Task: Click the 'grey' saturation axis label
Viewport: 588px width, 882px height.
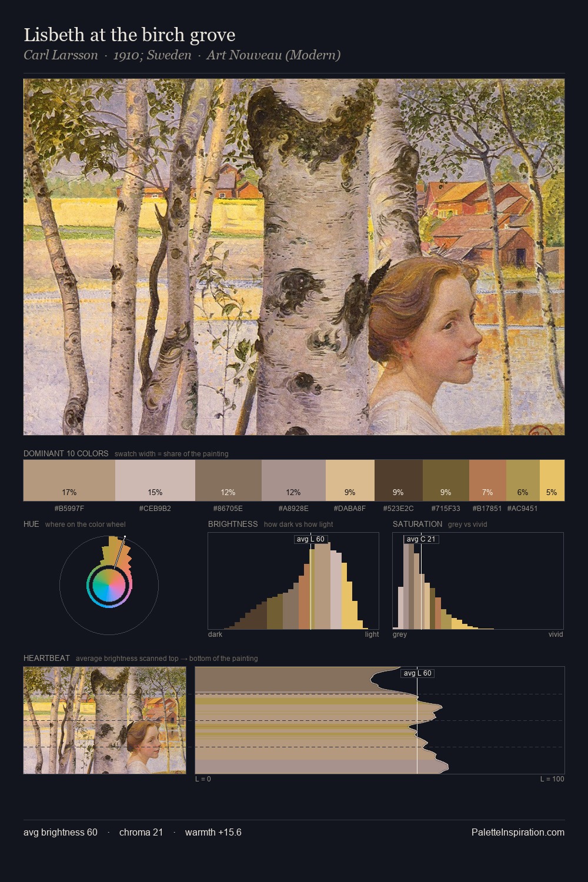Action: click(x=400, y=634)
